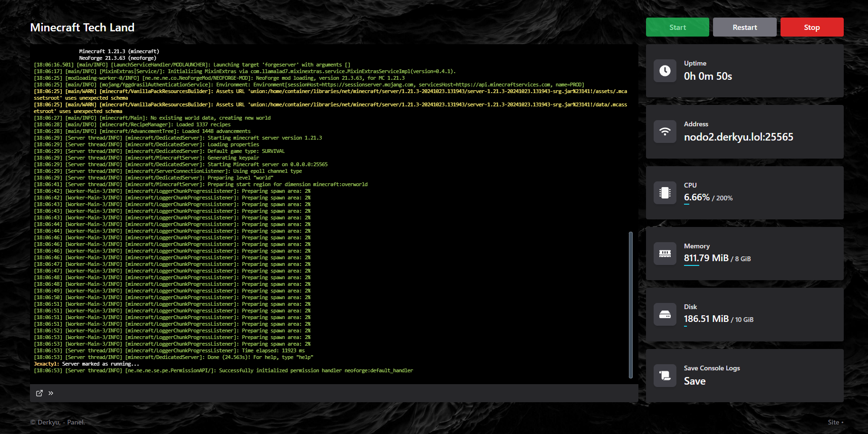Click the Minecraft Tech Land title
Image resolution: width=868 pixels, height=434 pixels.
pos(82,28)
